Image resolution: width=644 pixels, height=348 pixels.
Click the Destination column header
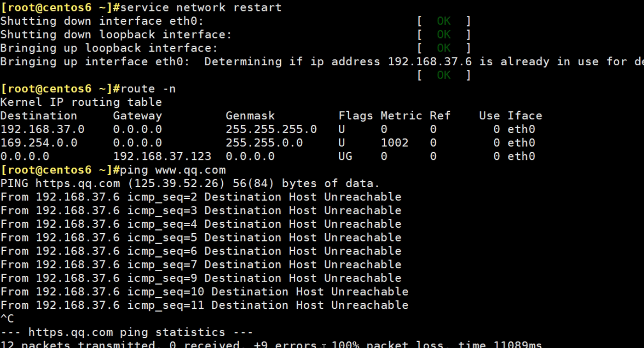[39, 116]
